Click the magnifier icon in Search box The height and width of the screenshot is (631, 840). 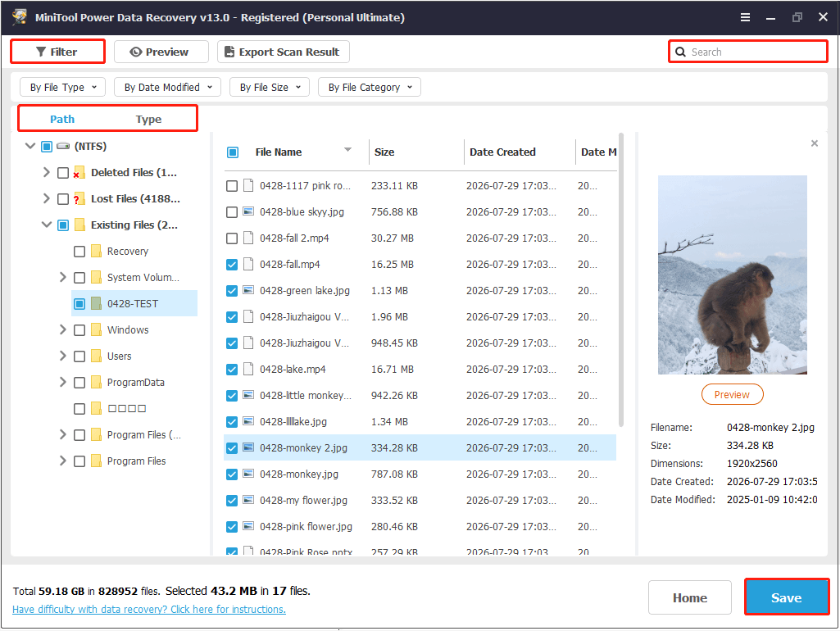tap(680, 52)
